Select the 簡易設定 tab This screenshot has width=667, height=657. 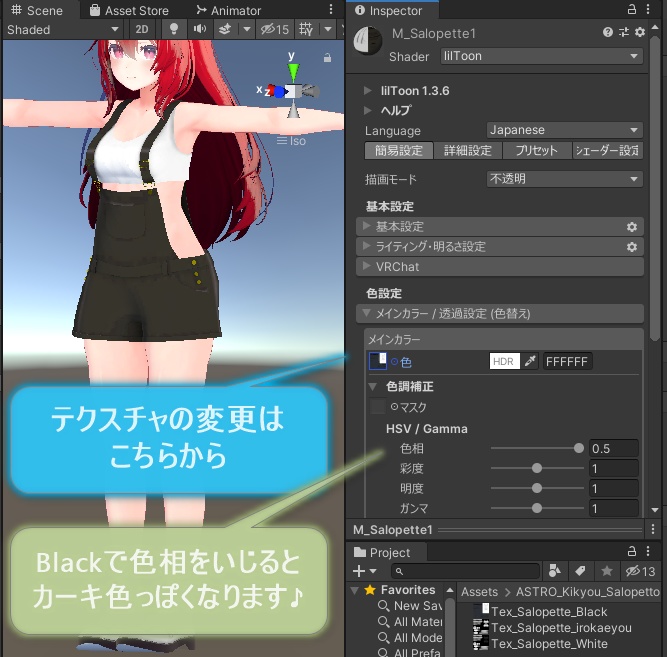click(x=399, y=150)
